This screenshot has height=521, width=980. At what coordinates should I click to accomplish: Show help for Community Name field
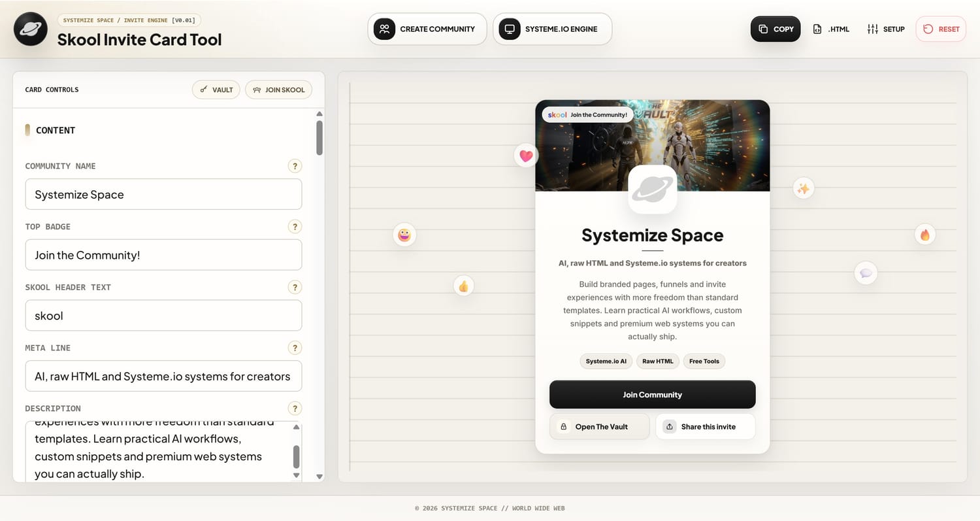(295, 166)
